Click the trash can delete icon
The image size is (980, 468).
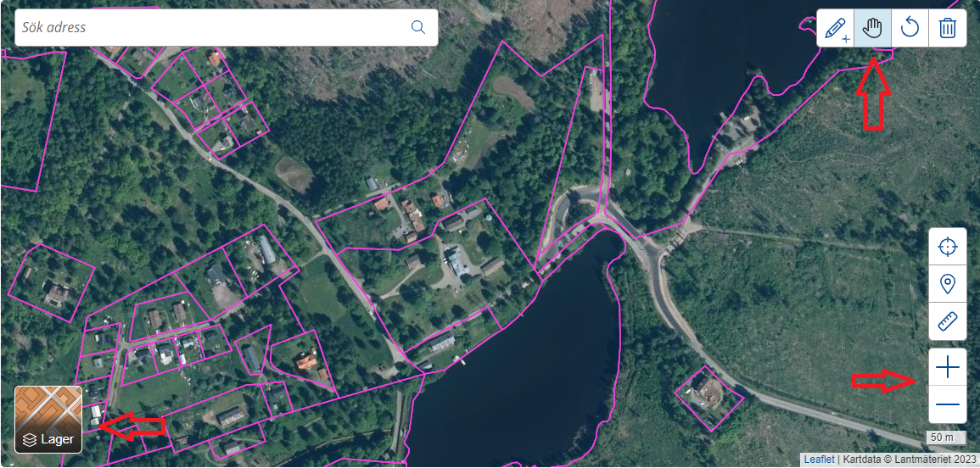point(948,28)
